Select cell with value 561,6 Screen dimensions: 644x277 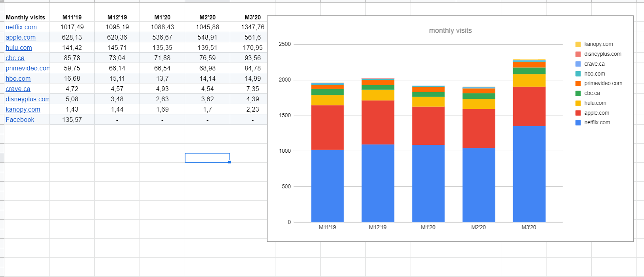click(248, 37)
